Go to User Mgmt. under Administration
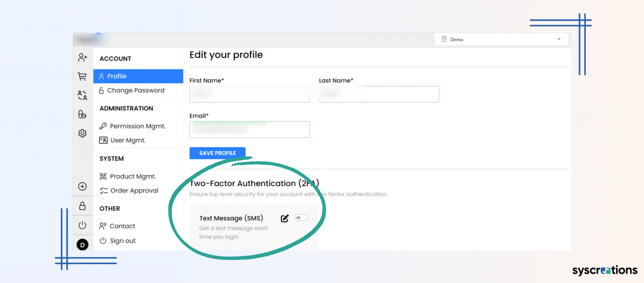Viewport: 644px width, 283px height. pyautogui.click(x=128, y=140)
